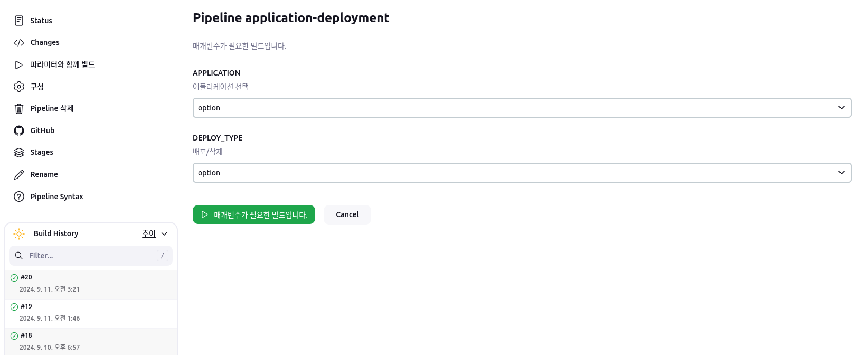Image resolution: width=868 pixels, height=355 pixels.
Task: Open timestamp 2024. 9. 11. 오전 3:21
Action: [50, 289]
